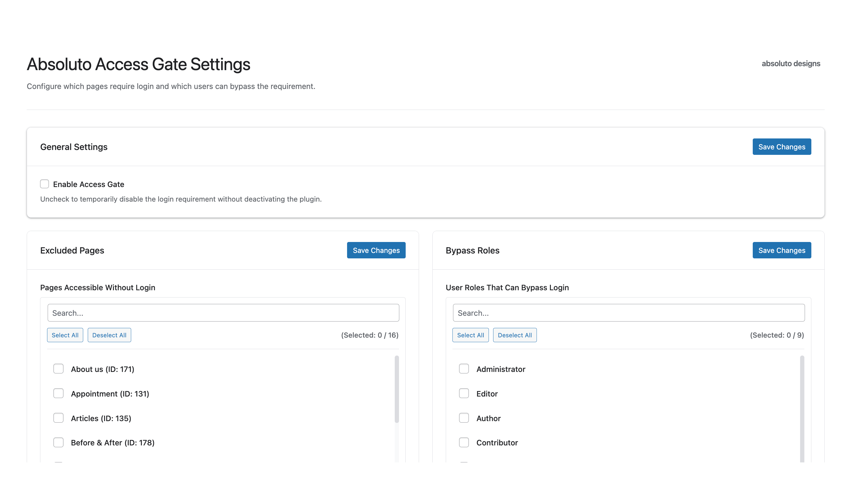Click Select All for excluded pages

click(65, 335)
